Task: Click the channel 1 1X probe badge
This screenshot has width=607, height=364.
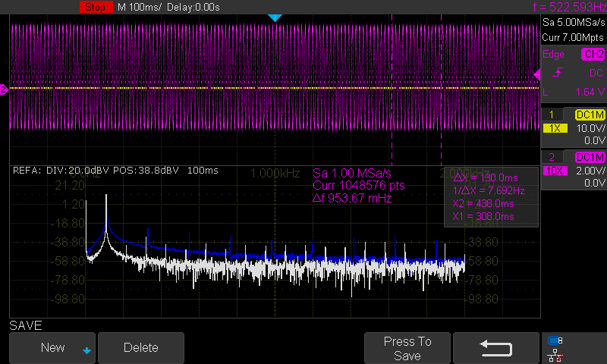Action: coord(555,128)
